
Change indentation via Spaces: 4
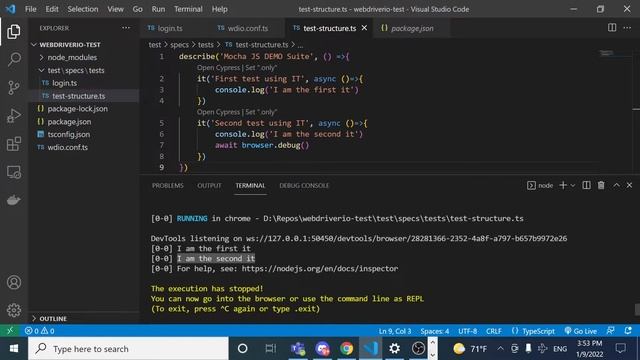tap(435, 331)
